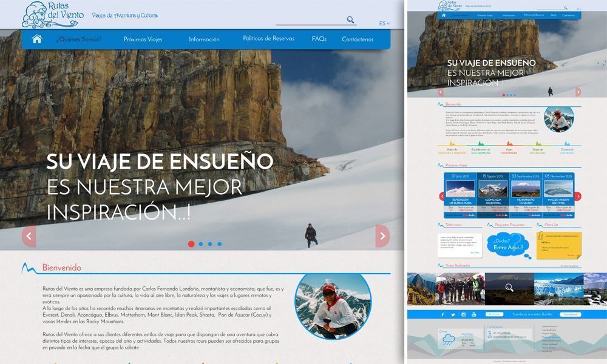Open the YouTube icon in footer bar
Screen dimensions: 607x364
coord(473,314)
